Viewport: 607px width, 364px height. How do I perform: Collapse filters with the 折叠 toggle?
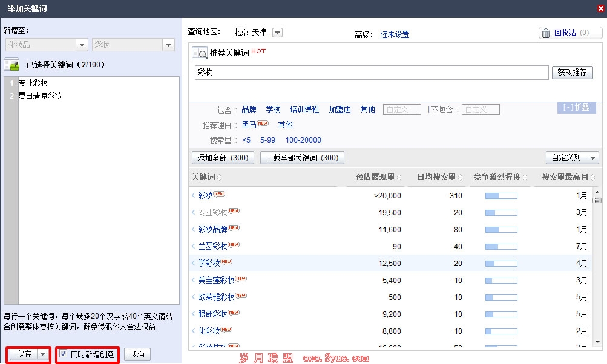pyautogui.click(x=573, y=108)
